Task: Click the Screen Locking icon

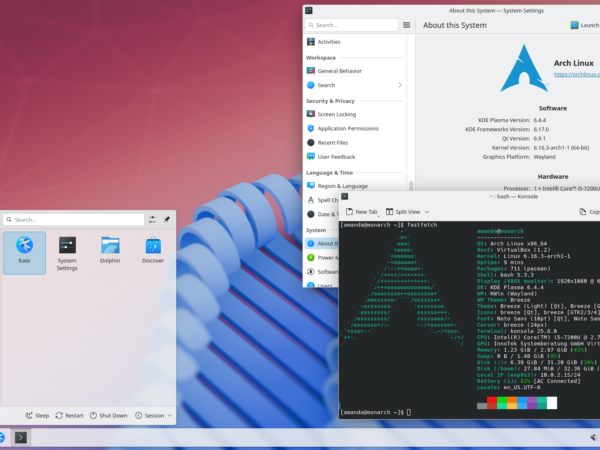Action: pos(311,114)
